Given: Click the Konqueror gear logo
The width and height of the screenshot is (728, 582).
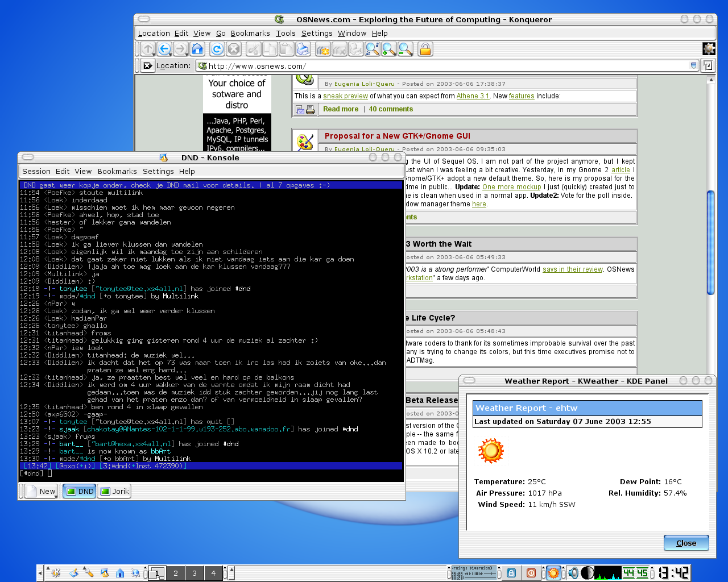Looking at the screenshot, I should [x=709, y=49].
